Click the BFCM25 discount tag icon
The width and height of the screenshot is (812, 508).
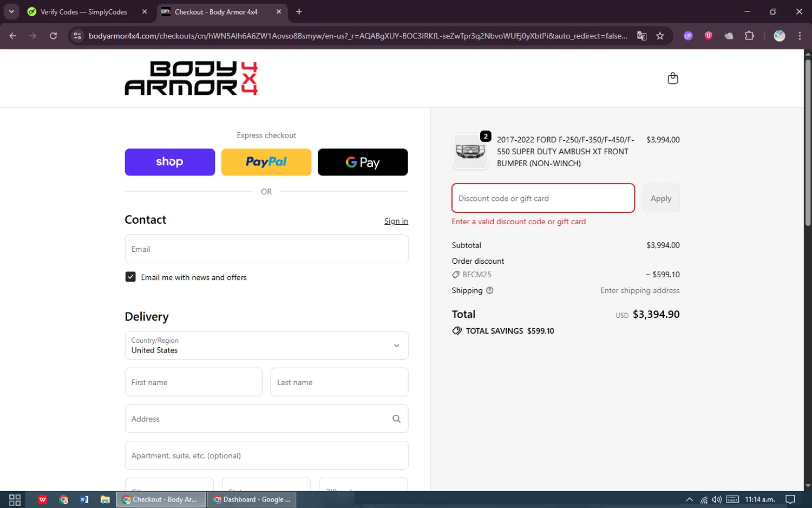coord(456,275)
